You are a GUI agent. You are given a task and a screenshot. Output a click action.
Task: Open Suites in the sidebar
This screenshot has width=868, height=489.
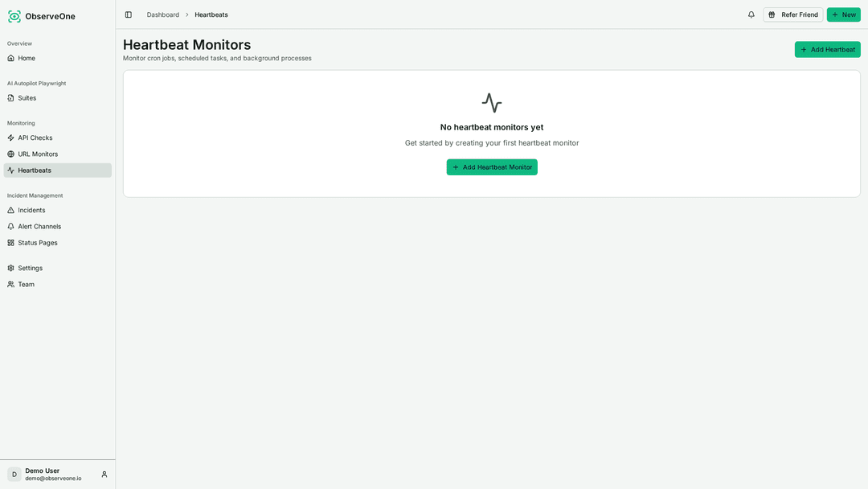coord(58,98)
